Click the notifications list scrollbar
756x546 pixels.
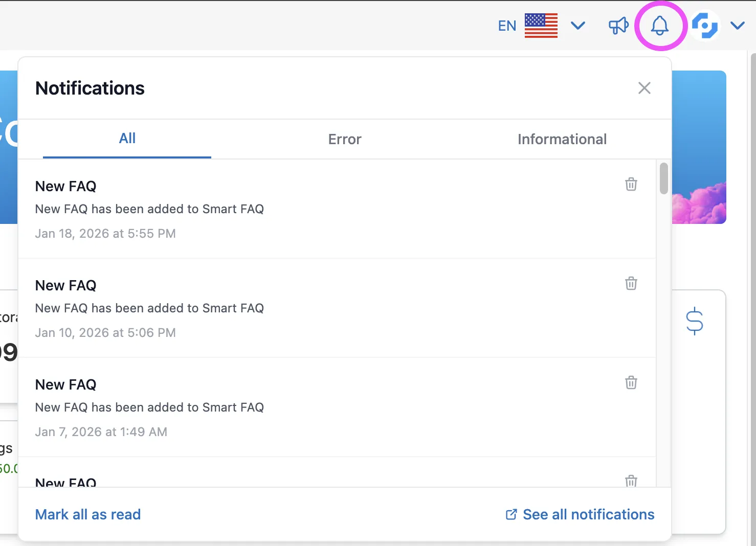coord(663,178)
